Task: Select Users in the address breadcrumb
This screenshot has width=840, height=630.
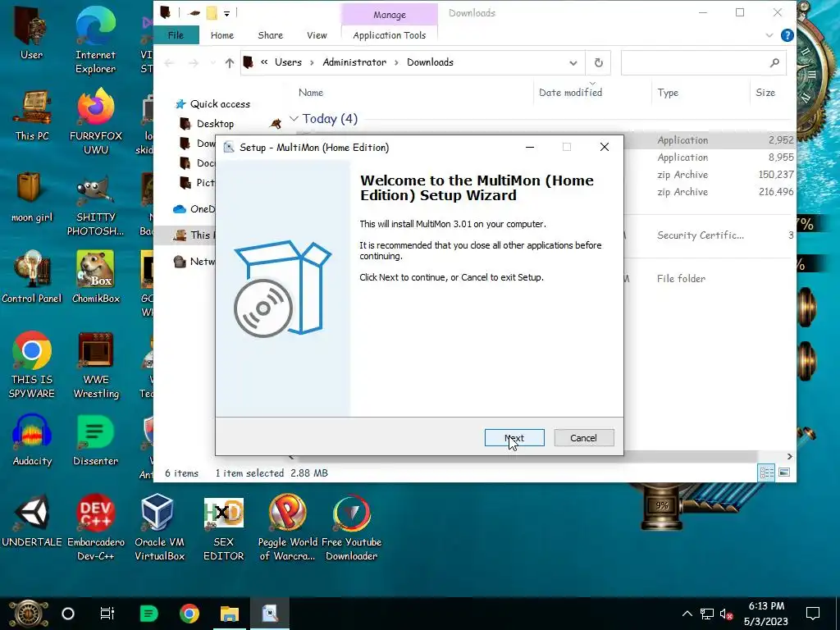Action: pos(288,62)
